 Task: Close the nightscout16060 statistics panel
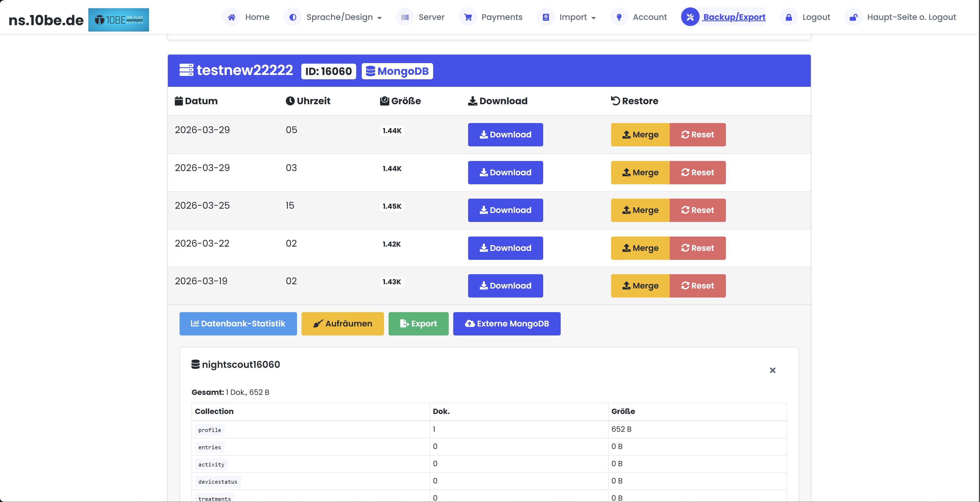click(x=772, y=370)
